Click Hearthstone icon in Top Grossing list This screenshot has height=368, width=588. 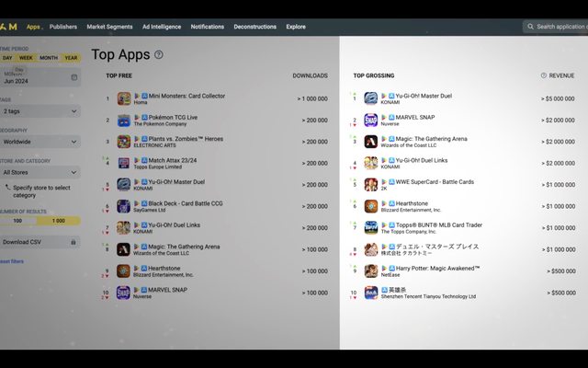[x=371, y=206]
